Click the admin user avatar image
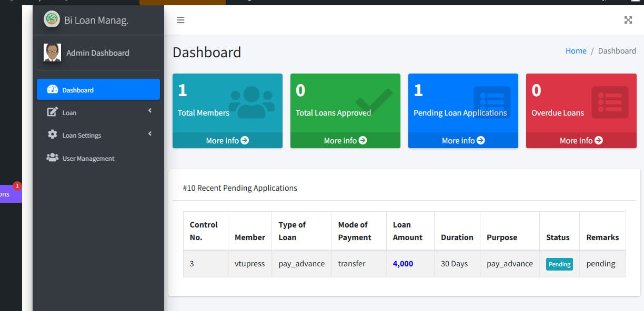644x311 pixels. [52, 53]
